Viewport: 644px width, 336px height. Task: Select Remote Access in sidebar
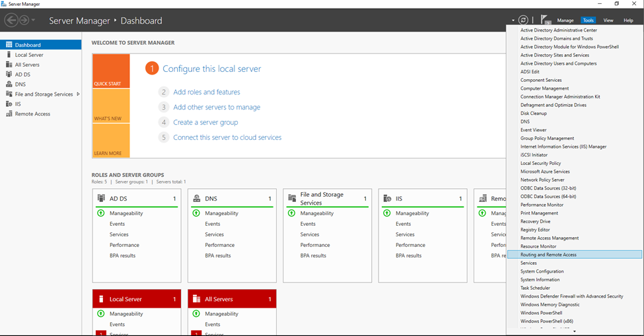click(x=41, y=114)
